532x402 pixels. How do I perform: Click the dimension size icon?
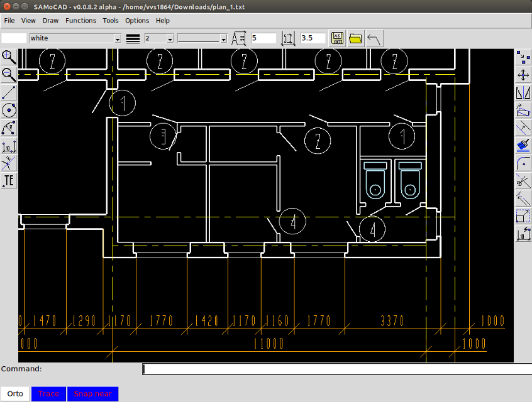[x=288, y=38]
